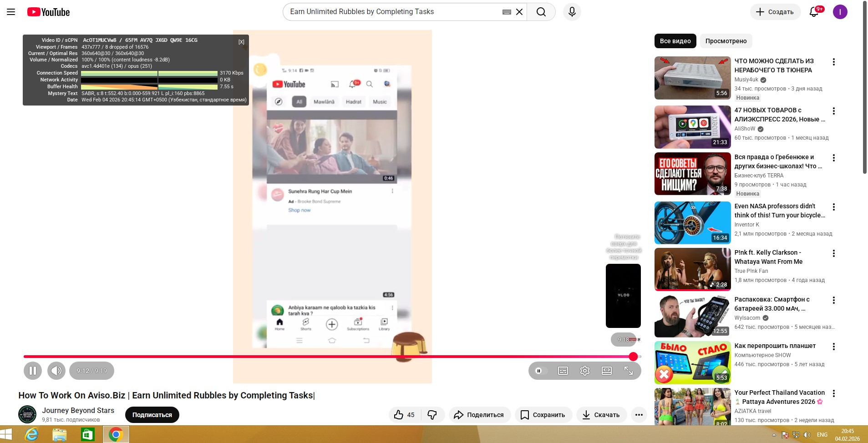868x443 pixels.
Task: Launch Internet Explorer from taskbar
Action: pyautogui.click(x=31, y=435)
